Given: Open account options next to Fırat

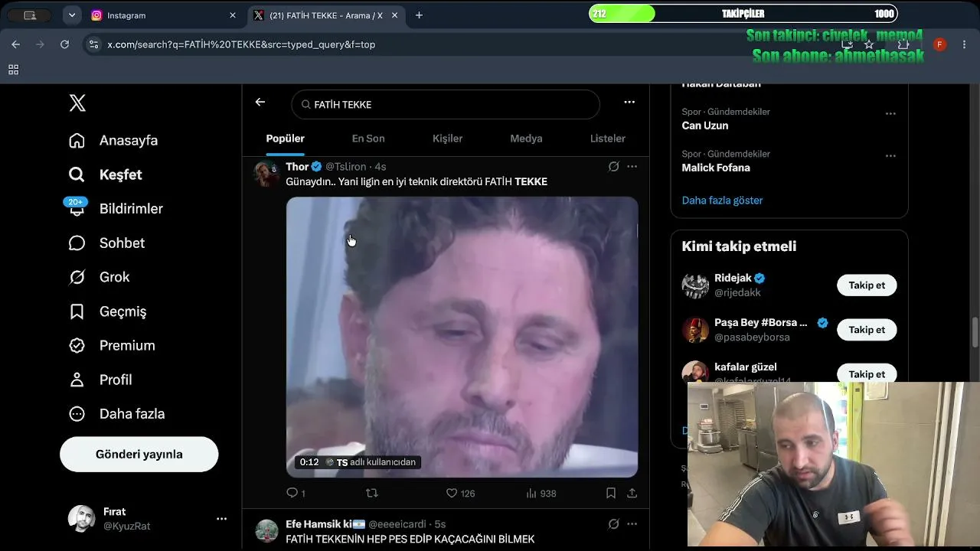Looking at the screenshot, I should point(221,519).
